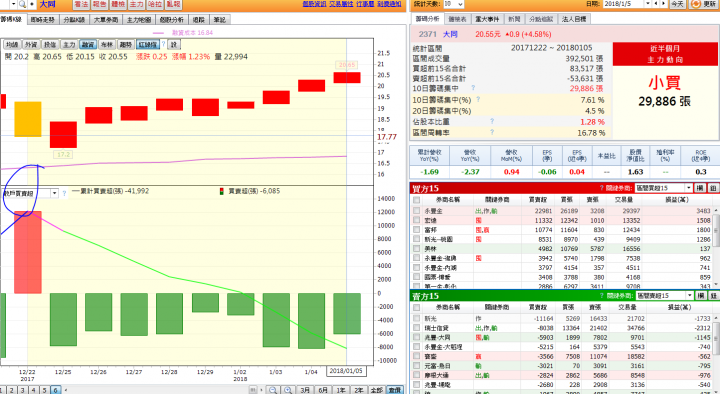Check the box for 富邦 row
Viewport: 720px width, 394px height.
click(x=416, y=230)
